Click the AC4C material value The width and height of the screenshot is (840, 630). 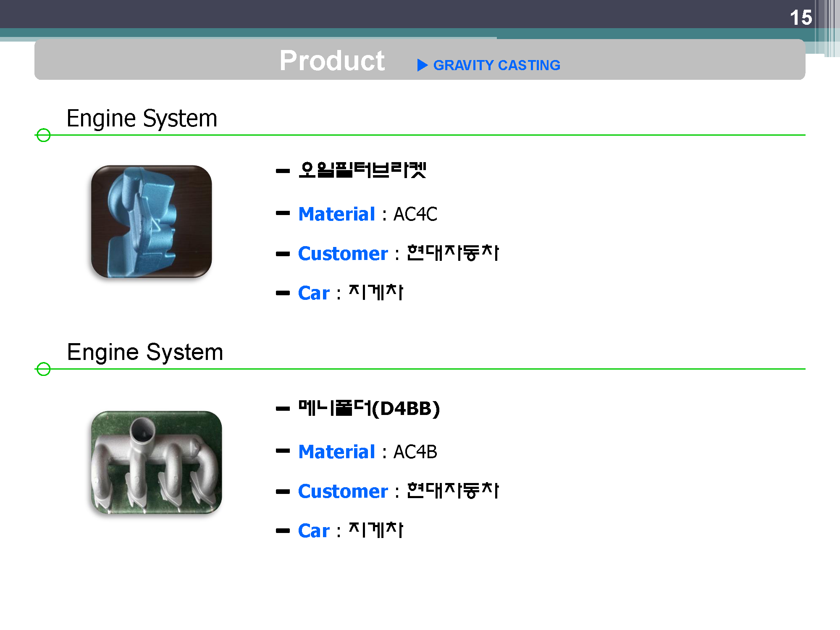click(x=415, y=214)
